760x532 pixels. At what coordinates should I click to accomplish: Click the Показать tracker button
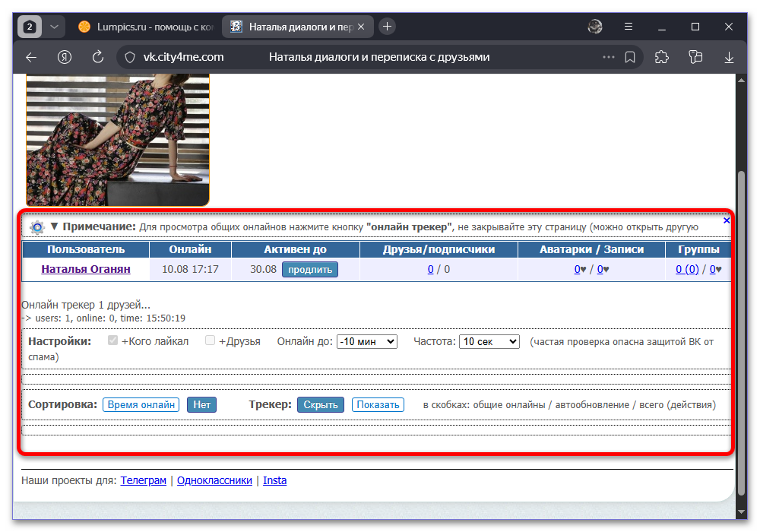378,404
